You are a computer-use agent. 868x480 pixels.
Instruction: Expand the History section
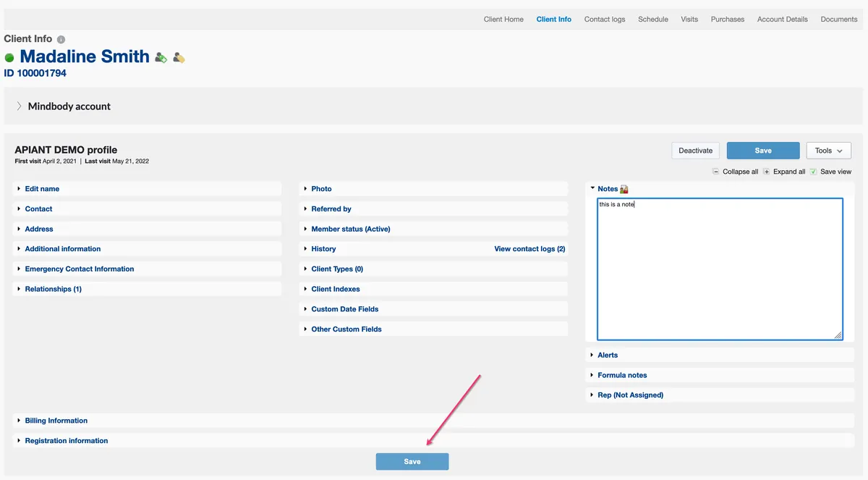point(323,249)
